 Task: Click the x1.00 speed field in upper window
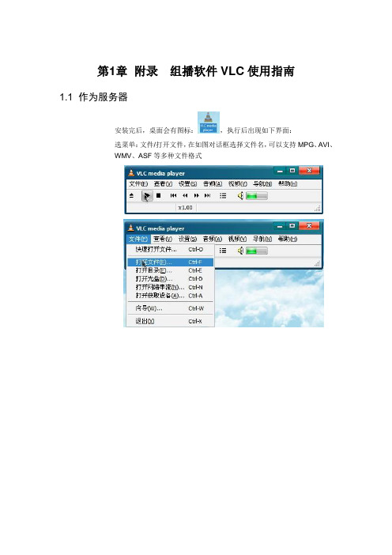[x=186, y=207]
